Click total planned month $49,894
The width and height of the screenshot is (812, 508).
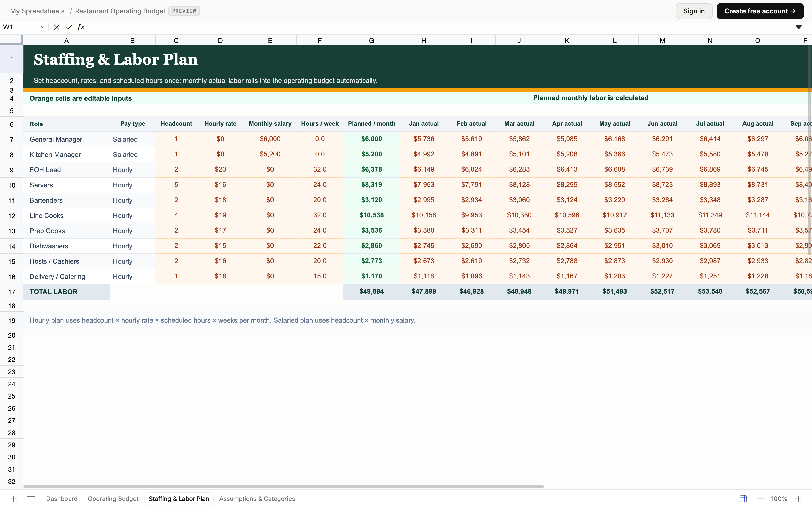click(371, 292)
